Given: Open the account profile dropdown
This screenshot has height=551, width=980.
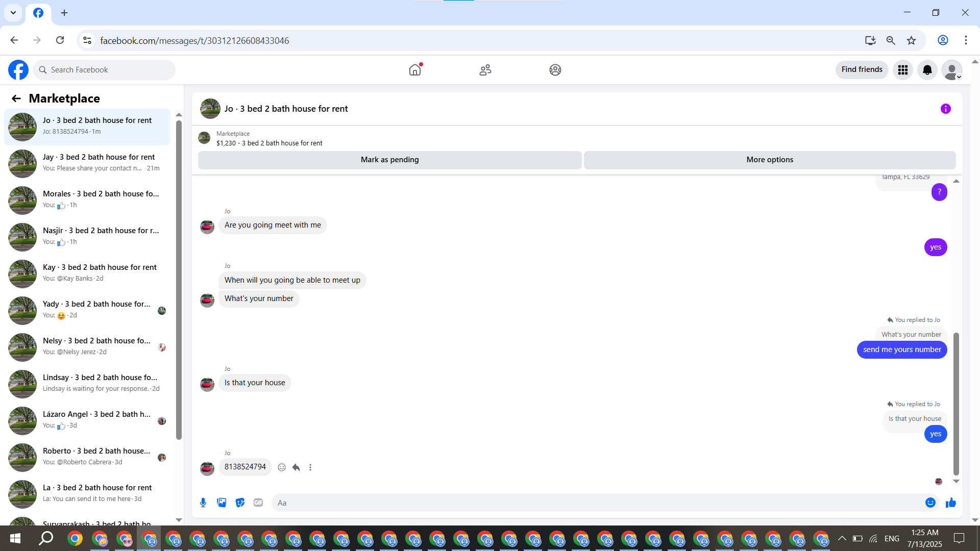Looking at the screenshot, I should (951, 70).
